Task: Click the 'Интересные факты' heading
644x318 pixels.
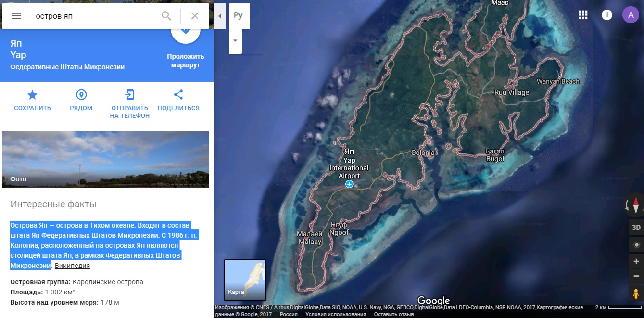Action: pos(53,204)
